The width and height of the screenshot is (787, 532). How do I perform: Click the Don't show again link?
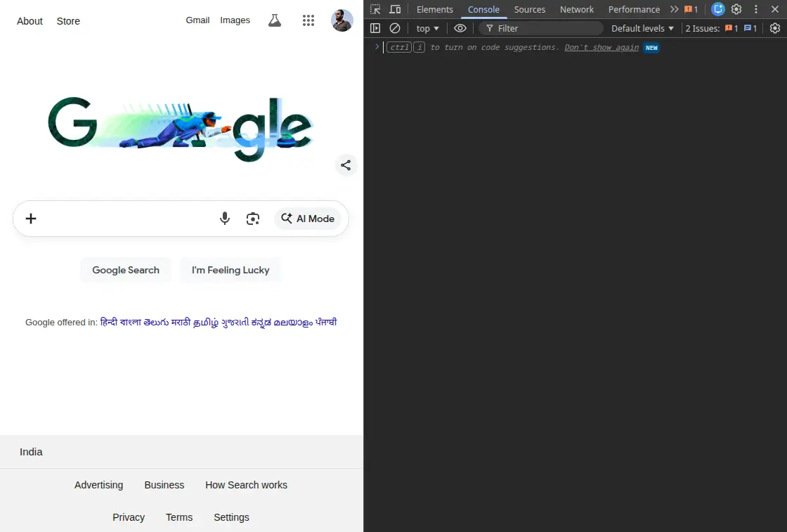coord(601,48)
